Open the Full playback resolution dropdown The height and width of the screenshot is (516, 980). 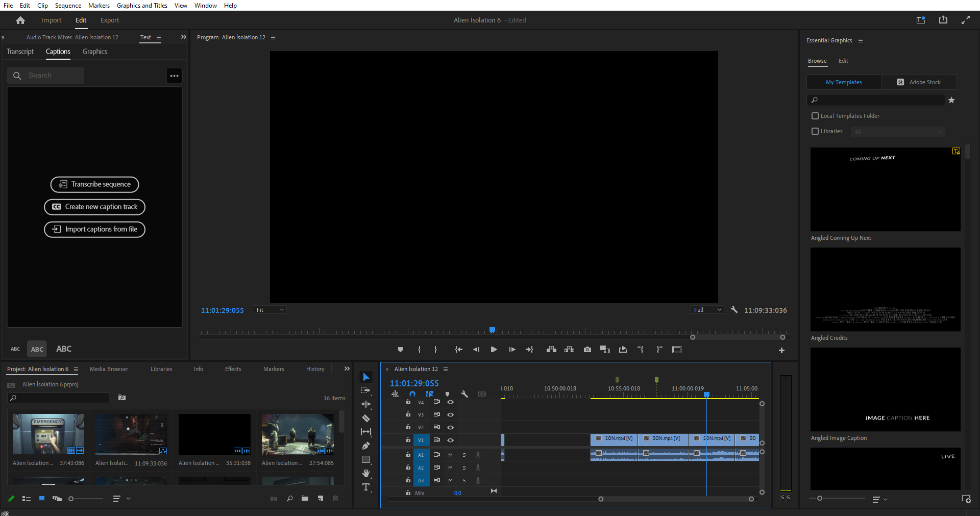tap(706, 310)
